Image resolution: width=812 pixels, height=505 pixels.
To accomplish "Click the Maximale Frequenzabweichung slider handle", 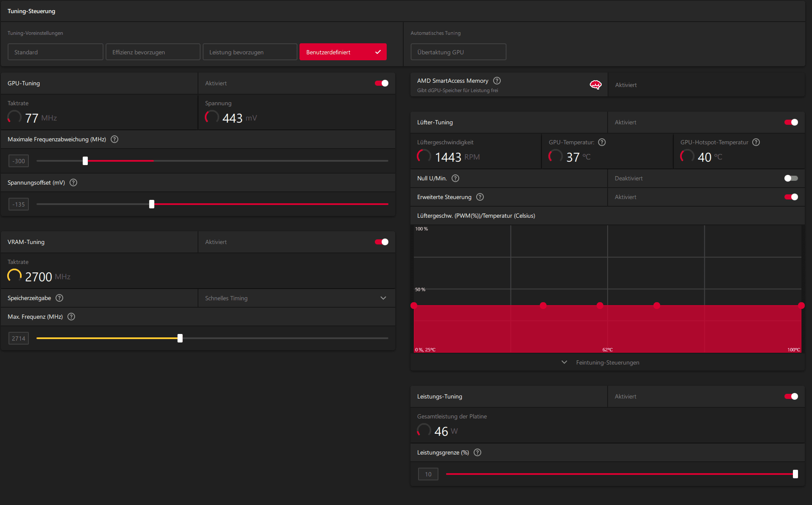I will (x=85, y=161).
